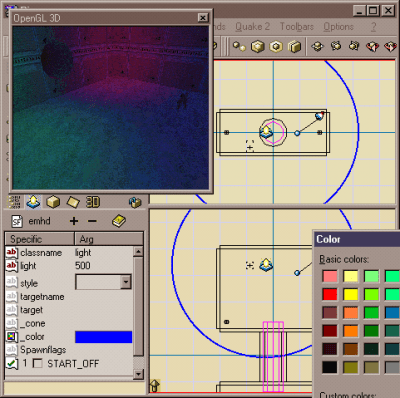Image resolution: width=400 pixels, height=398 pixels.
Task: Open the Quake 2 menu
Action: 252,27
